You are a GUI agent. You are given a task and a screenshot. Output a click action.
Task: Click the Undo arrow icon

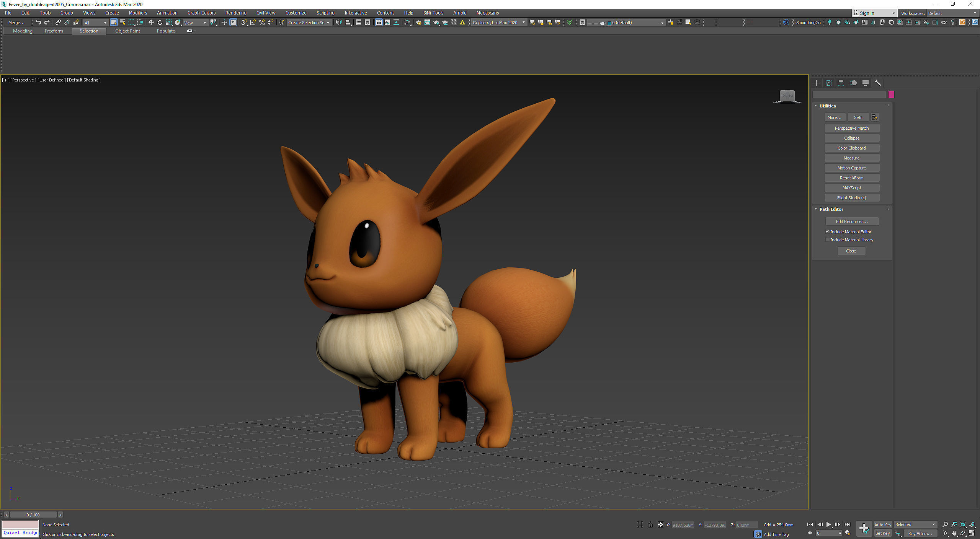38,23
